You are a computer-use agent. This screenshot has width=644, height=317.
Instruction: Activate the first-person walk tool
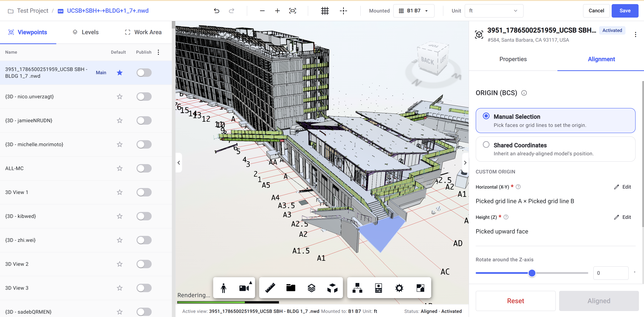[223, 288]
